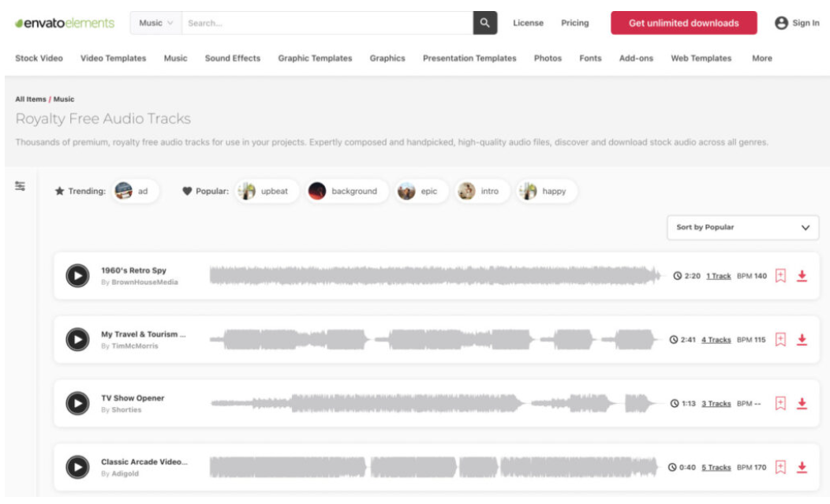Viewport: 830px width, 504px height.
Task: Open author BrownHouseMedia profile
Action: (x=144, y=282)
